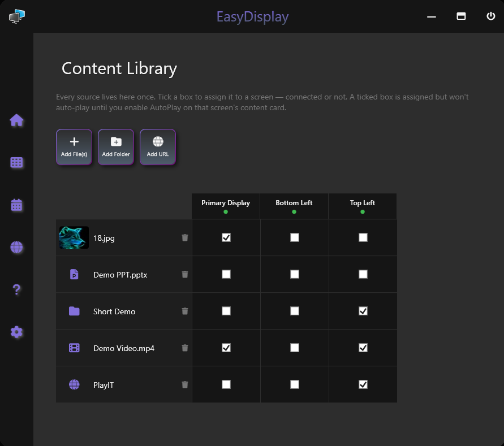
Task: Assign 18.jpg to Bottom Left
Action: [295, 237]
